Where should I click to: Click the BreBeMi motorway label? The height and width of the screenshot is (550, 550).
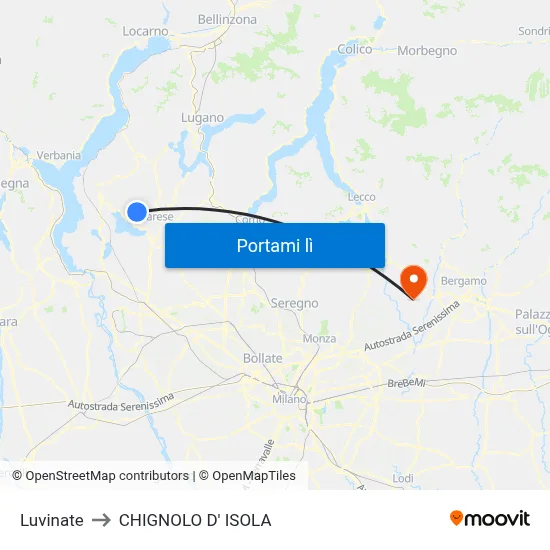point(406,383)
